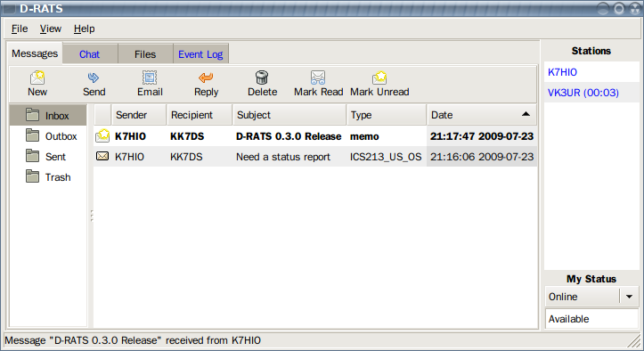Switch to the Chat tab
The image size is (644, 351).
click(90, 54)
